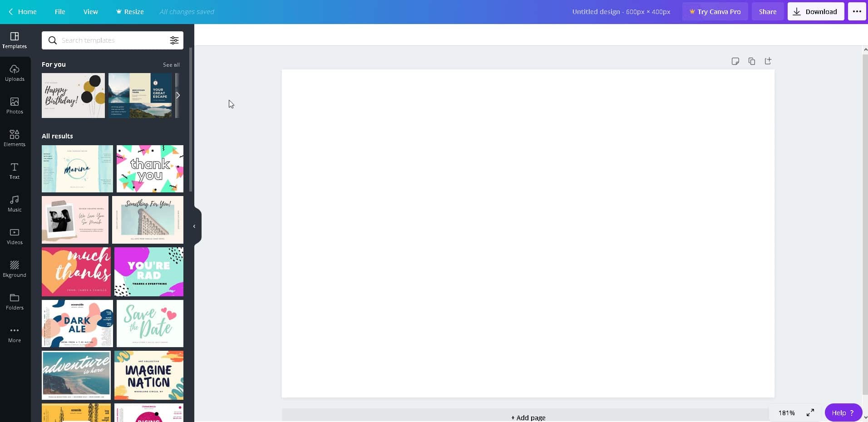The width and height of the screenshot is (868, 422).
Task: Open the Folders panel
Action: coord(15,301)
